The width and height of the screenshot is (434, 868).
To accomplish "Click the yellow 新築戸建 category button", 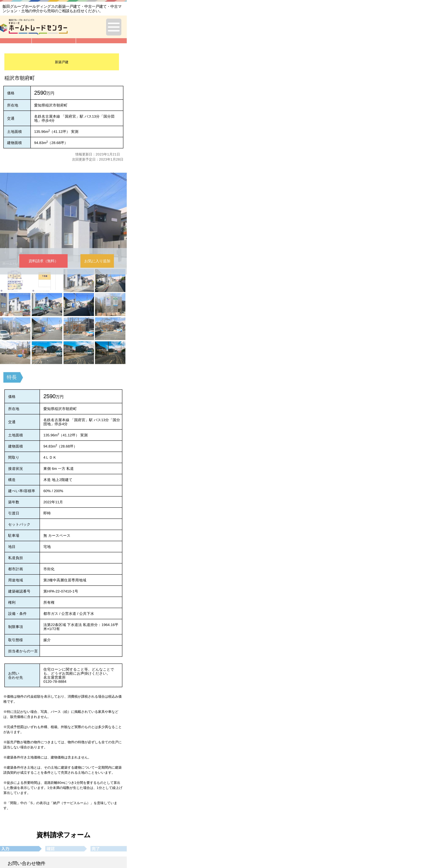I will click(62, 62).
